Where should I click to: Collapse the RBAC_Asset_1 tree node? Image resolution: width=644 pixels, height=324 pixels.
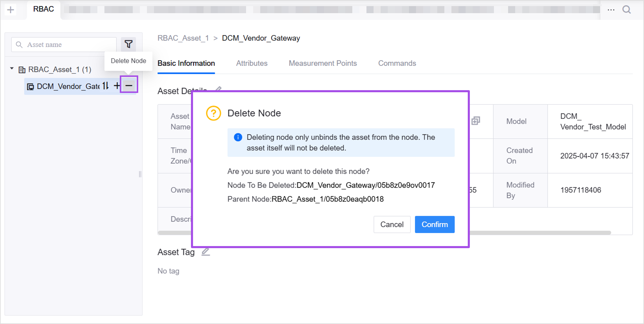(12, 68)
